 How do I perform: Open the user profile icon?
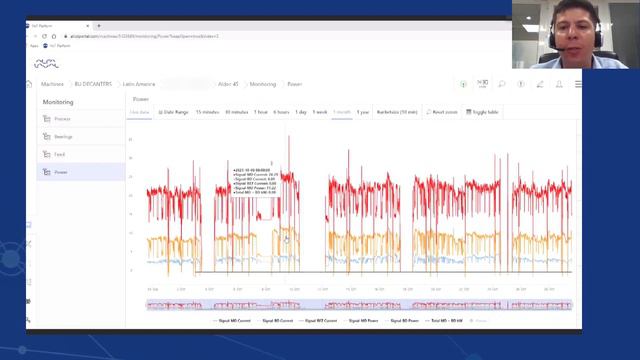pyautogui.click(x=559, y=84)
